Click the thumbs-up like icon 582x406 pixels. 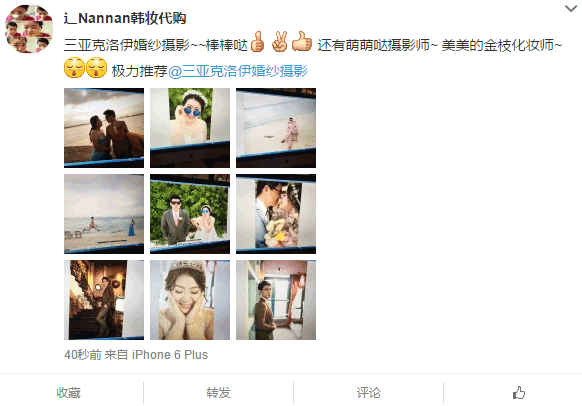pyautogui.click(x=519, y=392)
